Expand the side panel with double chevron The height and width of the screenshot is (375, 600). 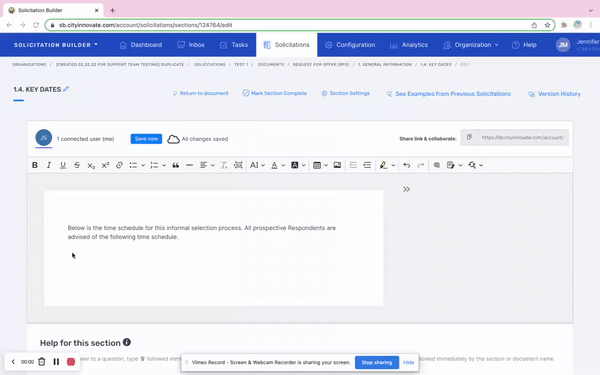tap(406, 189)
